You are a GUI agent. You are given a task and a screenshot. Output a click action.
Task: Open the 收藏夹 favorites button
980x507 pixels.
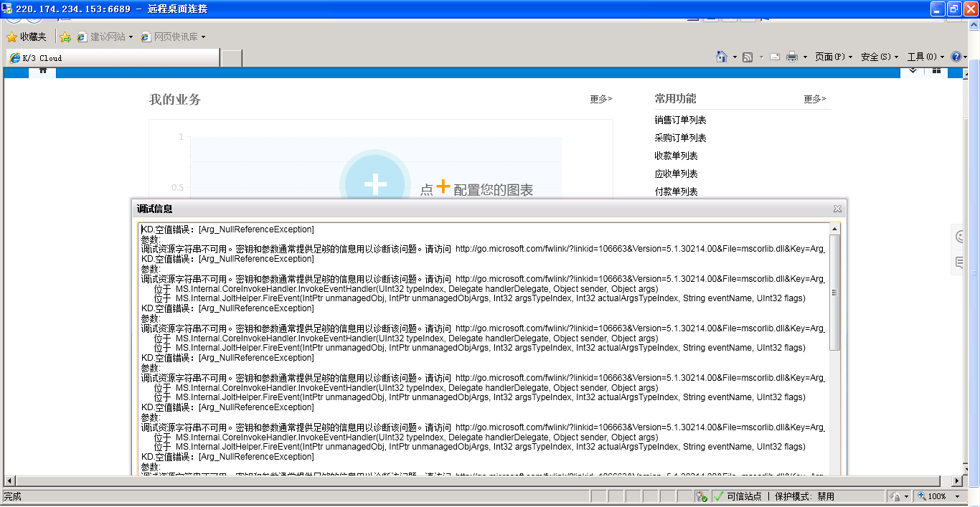[27, 37]
